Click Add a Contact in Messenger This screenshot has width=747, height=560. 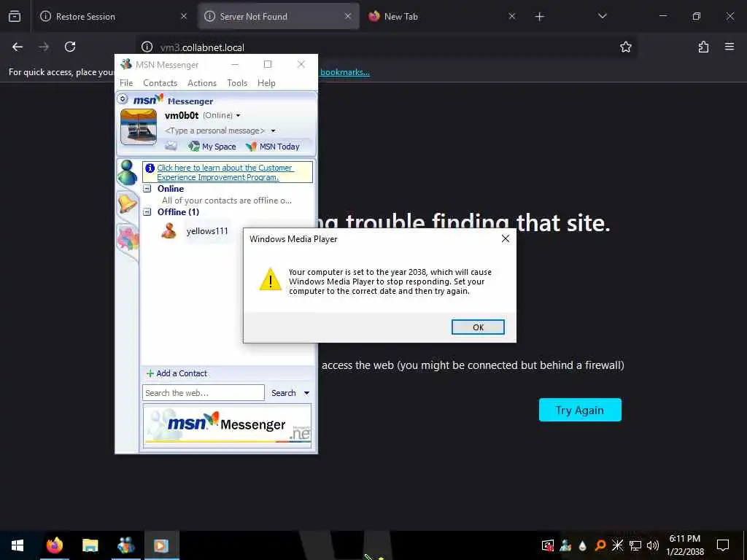pos(177,373)
